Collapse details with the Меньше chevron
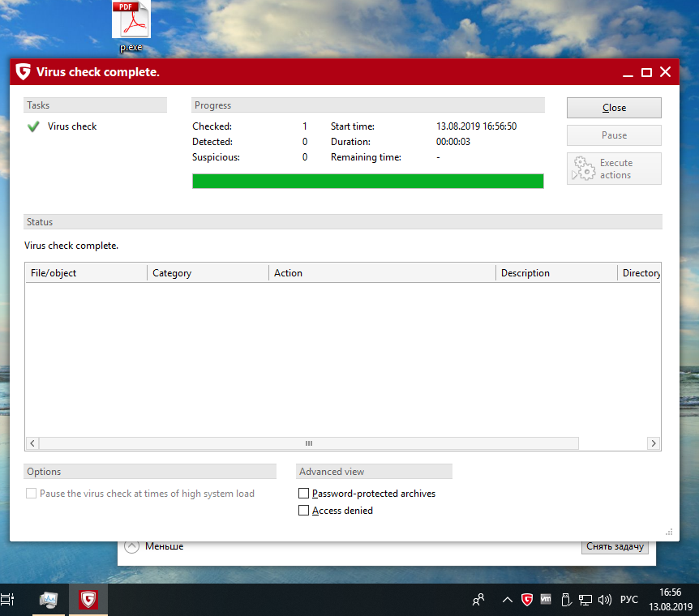Image resolution: width=699 pixels, height=616 pixels. point(132,546)
